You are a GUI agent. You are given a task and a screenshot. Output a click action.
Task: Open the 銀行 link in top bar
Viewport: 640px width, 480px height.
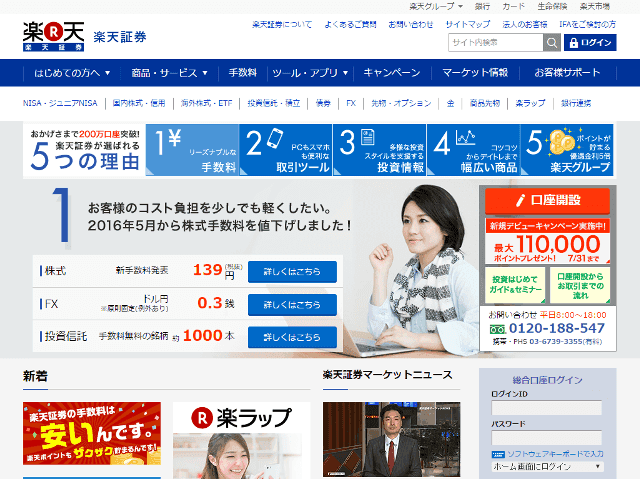pyautogui.click(x=482, y=7)
